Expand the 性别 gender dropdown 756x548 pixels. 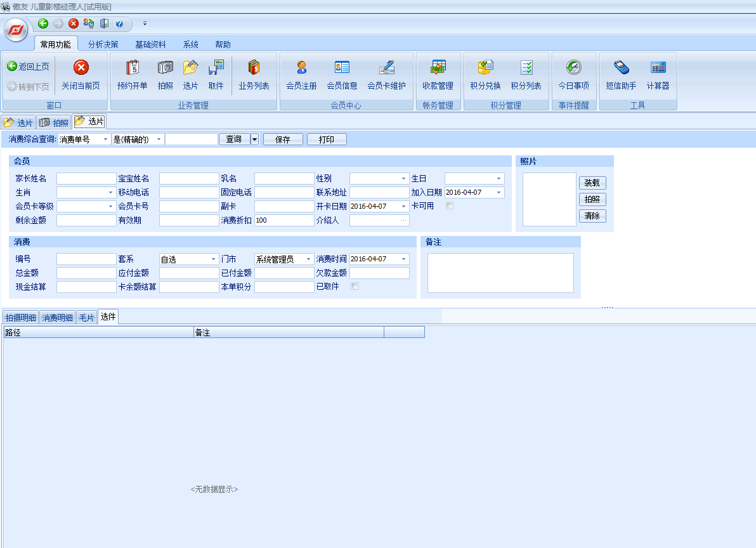point(403,179)
